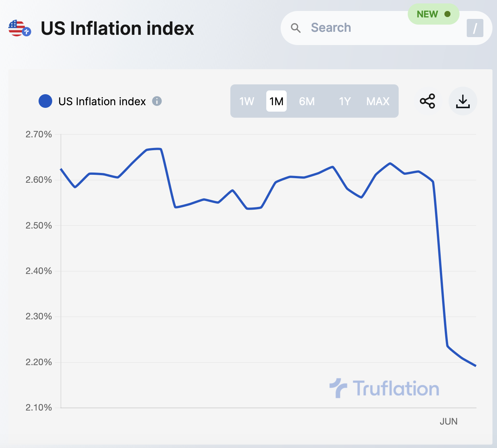Toggle the blue US Inflation index legend dot
The width and height of the screenshot is (497, 448).
point(45,101)
